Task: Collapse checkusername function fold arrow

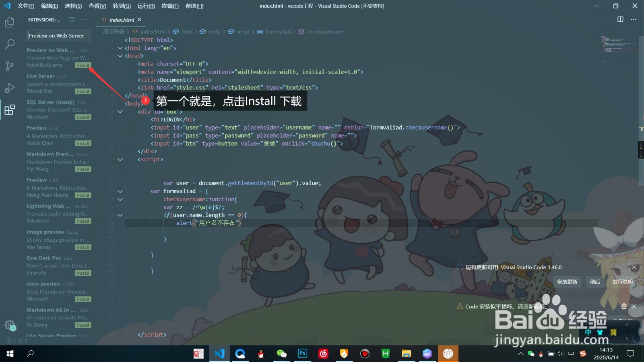Action: [120, 200]
